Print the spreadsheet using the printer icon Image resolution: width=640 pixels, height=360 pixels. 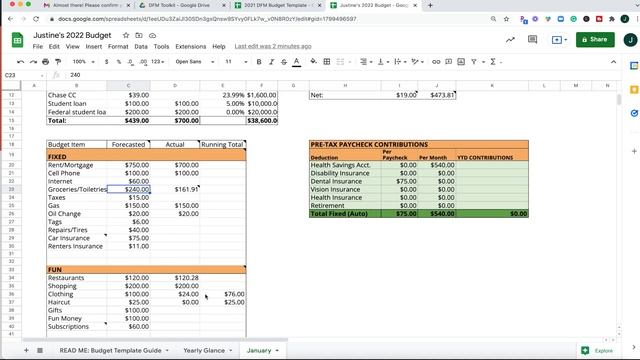pyautogui.click(x=45, y=62)
